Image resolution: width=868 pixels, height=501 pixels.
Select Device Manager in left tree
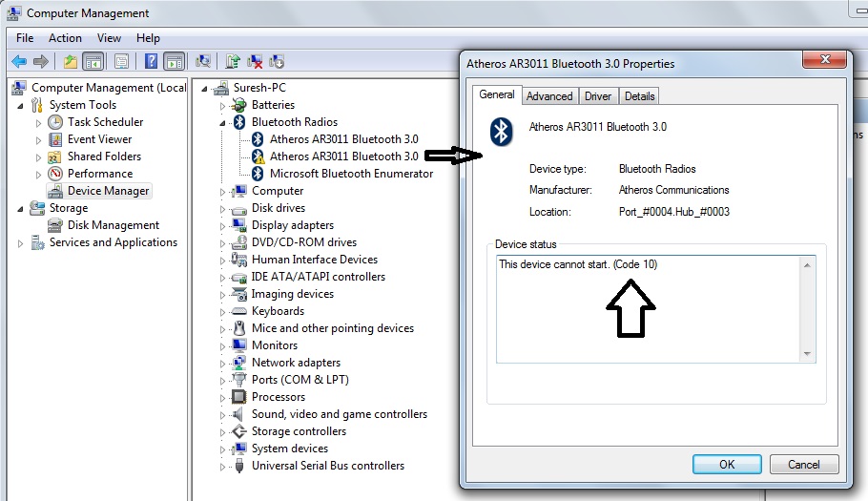(x=108, y=191)
